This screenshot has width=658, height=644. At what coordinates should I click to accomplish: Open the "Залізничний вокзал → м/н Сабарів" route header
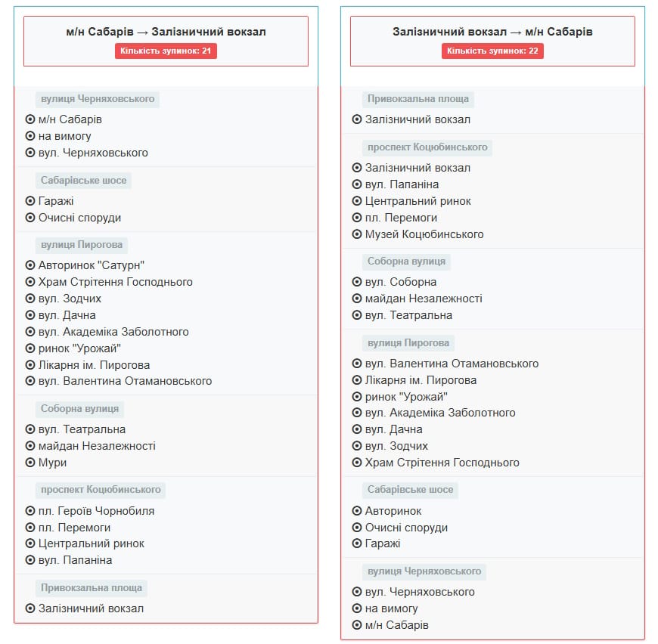click(x=492, y=32)
